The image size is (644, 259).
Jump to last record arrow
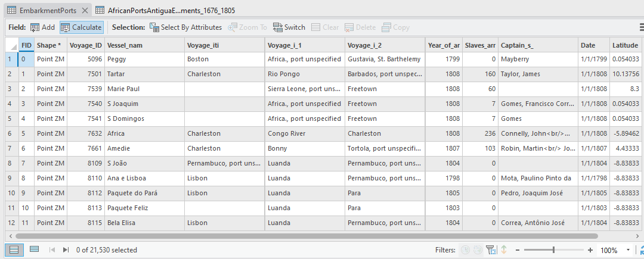coord(66,250)
